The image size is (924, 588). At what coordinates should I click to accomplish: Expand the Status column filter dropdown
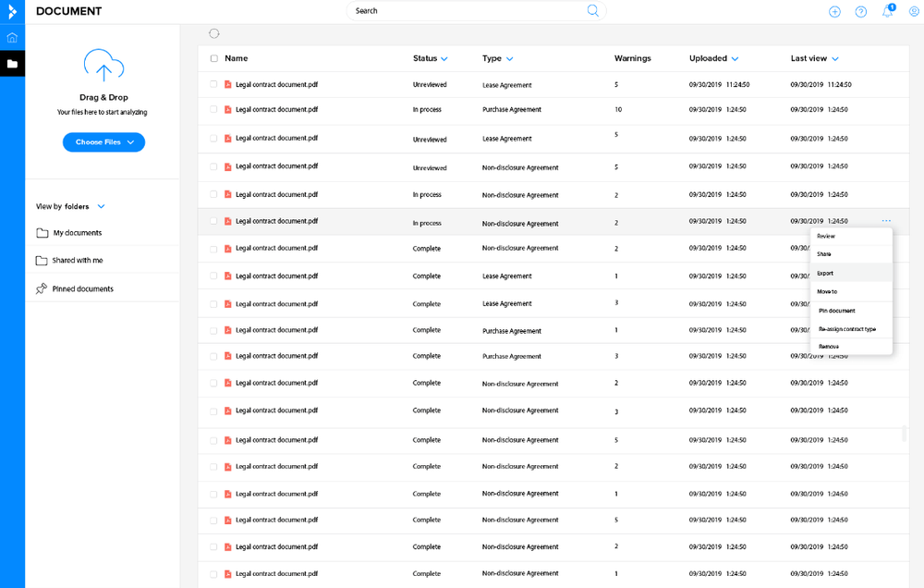coord(444,59)
